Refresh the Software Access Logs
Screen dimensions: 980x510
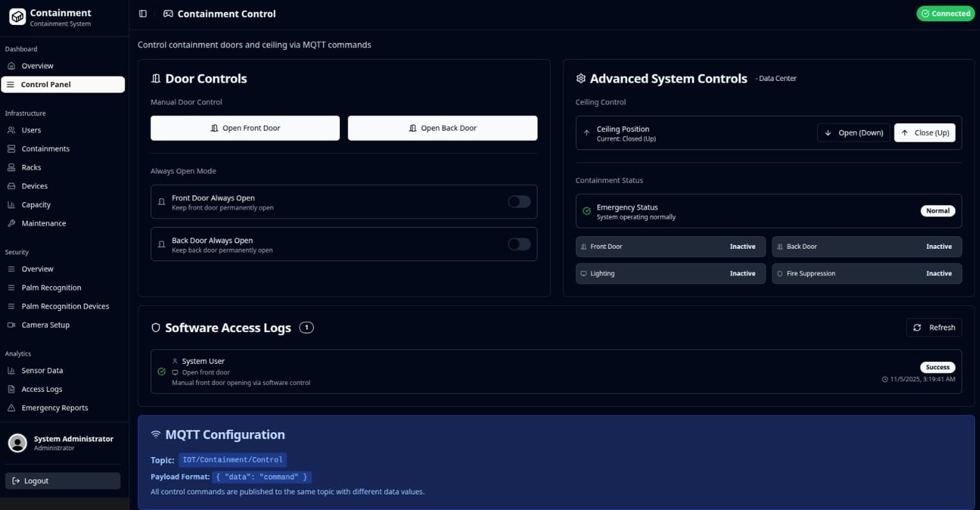(933, 327)
